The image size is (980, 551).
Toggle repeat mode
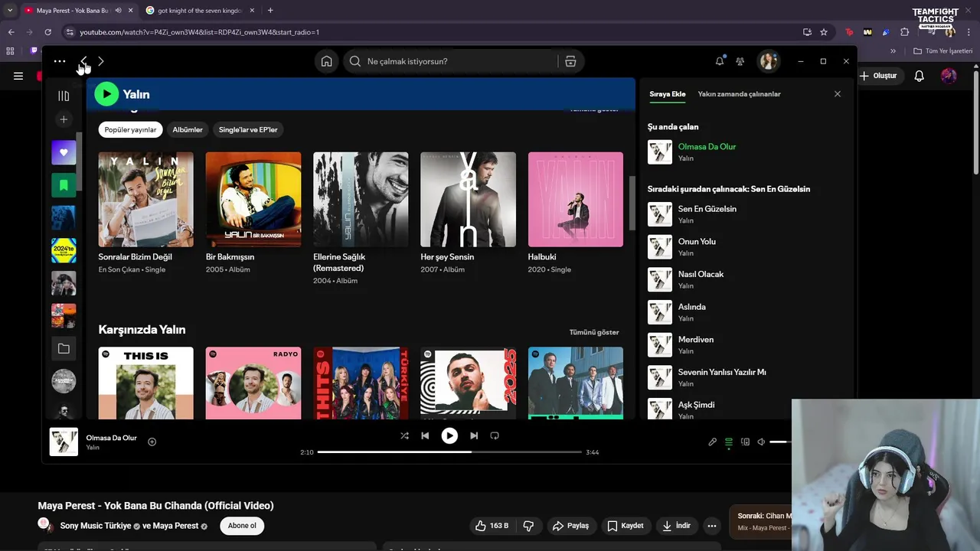click(495, 435)
